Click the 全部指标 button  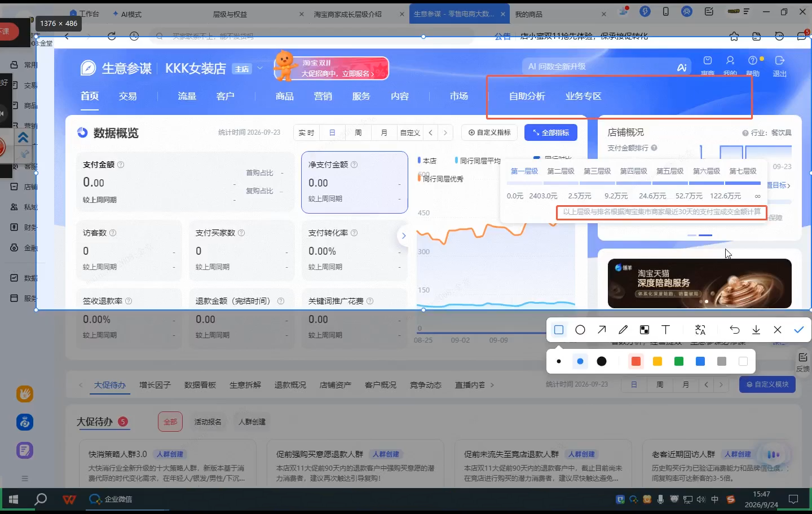[551, 132]
